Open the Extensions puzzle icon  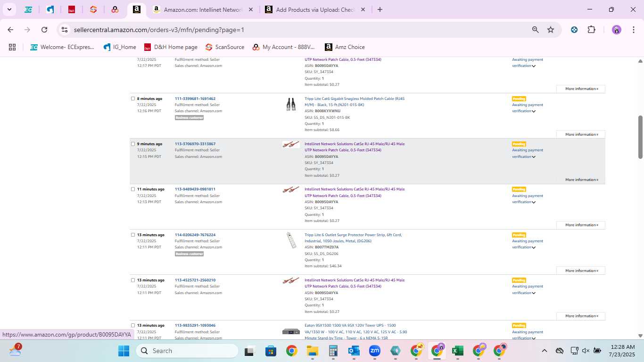pos(591,30)
